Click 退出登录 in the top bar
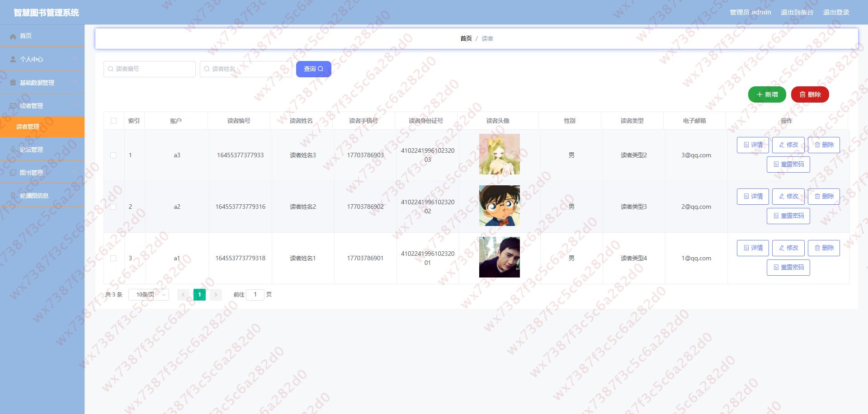Screen dimensions: 868x414 point(836,12)
